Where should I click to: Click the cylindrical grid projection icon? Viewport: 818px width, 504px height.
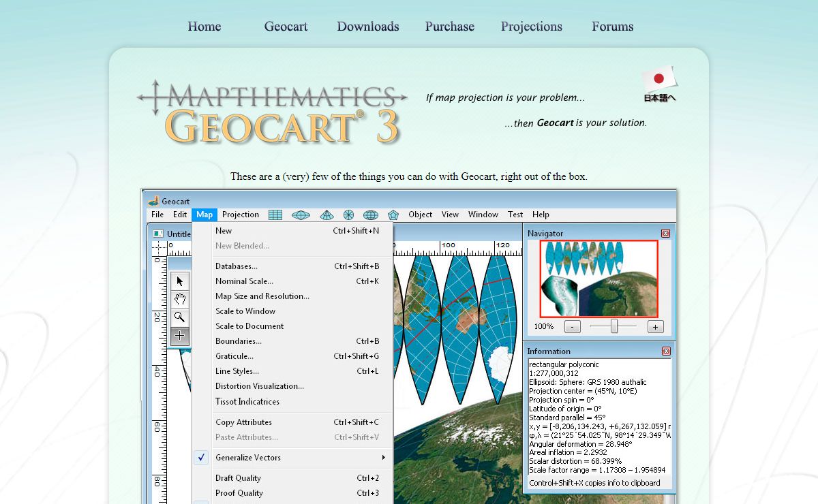coord(275,215)
